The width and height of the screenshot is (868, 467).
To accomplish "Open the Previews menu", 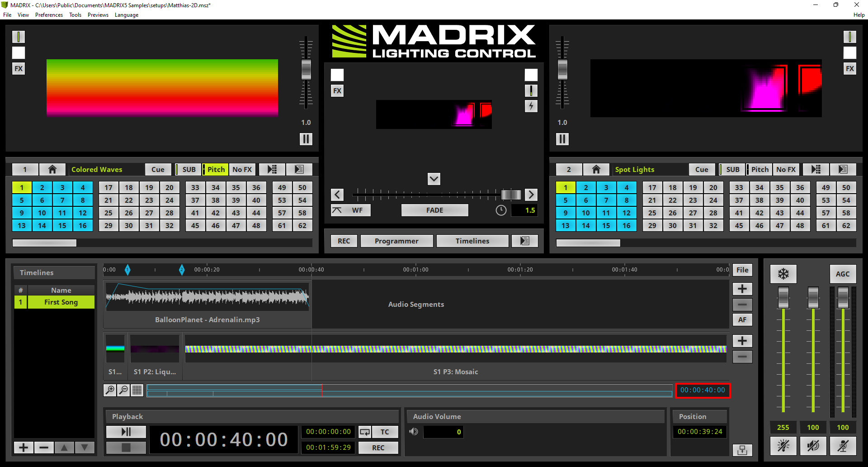I will (x=98, y=15).
